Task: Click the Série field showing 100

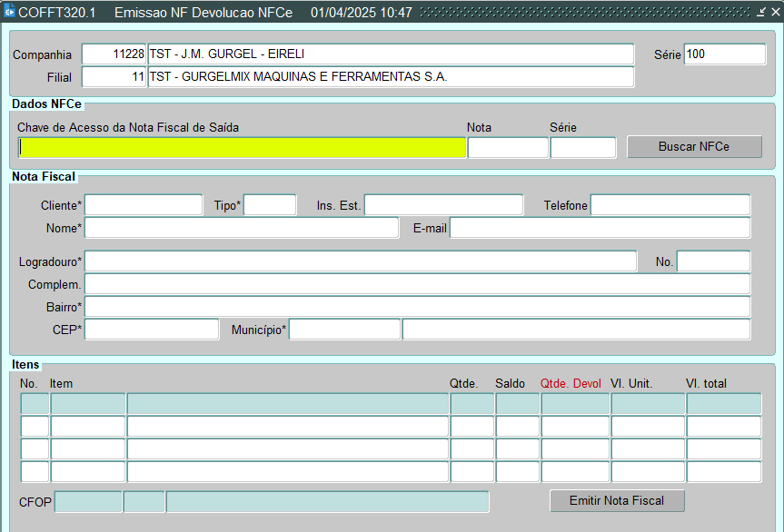Action: point(724,54)
